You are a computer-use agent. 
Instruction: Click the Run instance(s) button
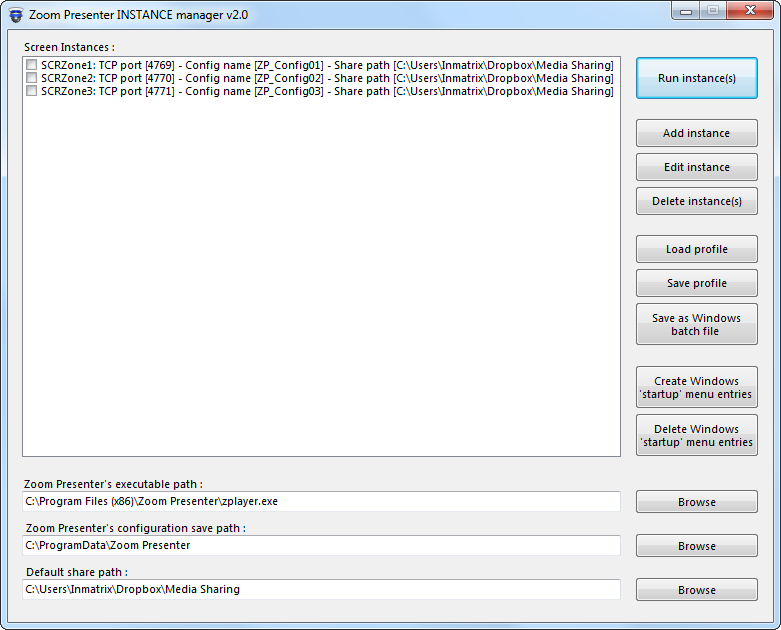[696, 78]
